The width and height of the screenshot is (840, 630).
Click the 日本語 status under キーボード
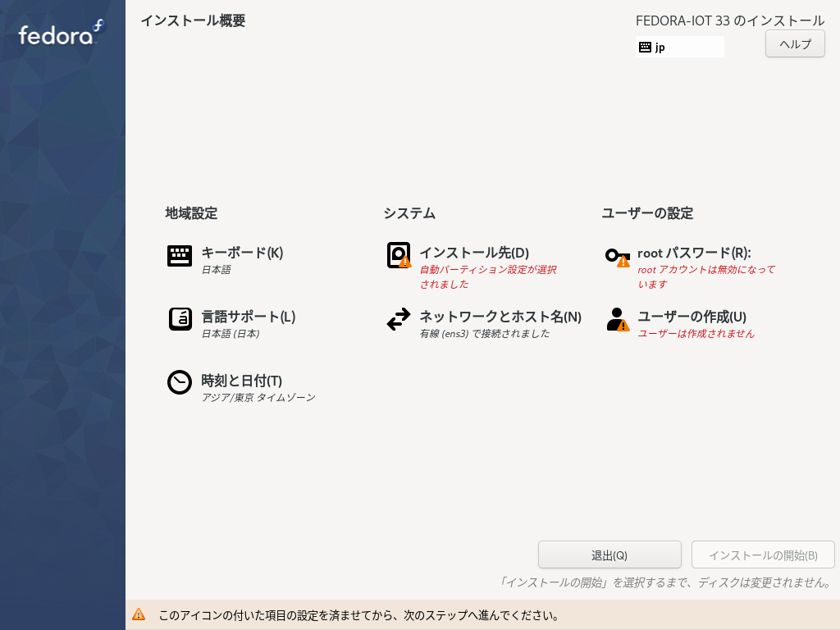(x=216, y=270)
